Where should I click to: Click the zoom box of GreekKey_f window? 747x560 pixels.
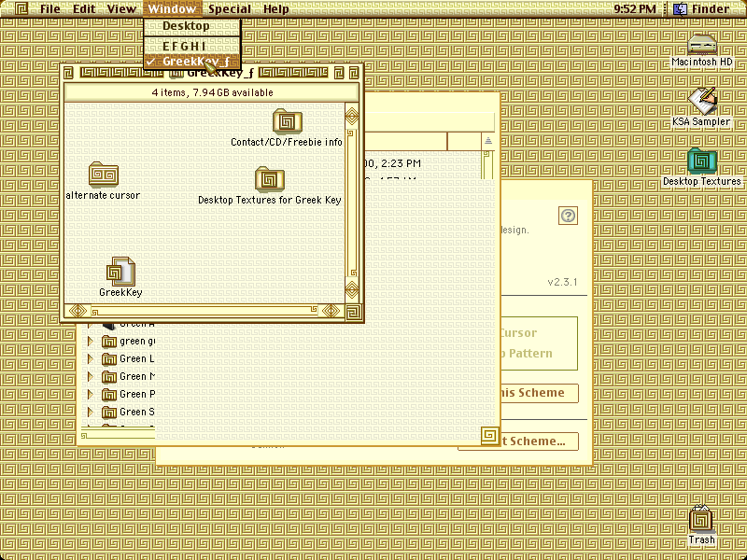(x=339, y=73)
